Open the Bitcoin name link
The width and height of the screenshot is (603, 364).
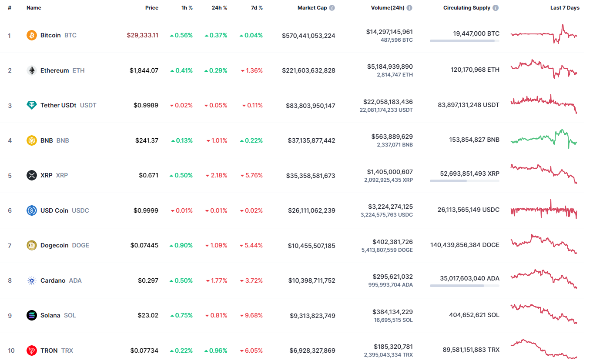(51, 35)
